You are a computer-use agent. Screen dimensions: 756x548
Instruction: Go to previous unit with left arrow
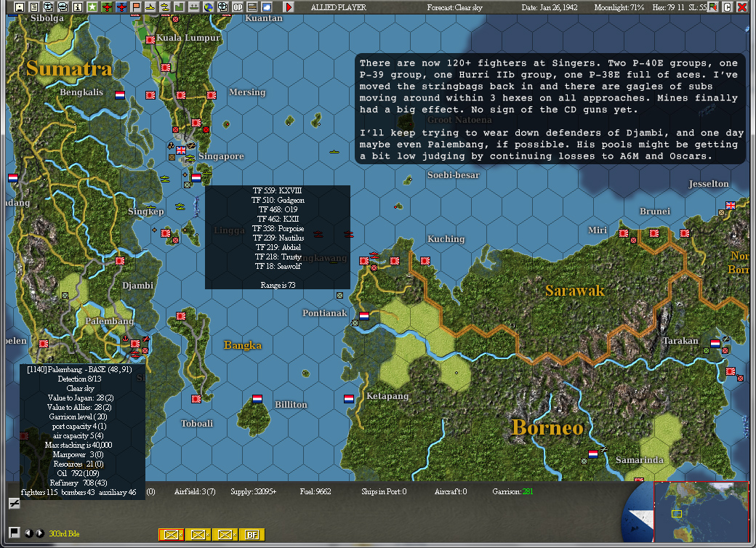tap(28, 533)
